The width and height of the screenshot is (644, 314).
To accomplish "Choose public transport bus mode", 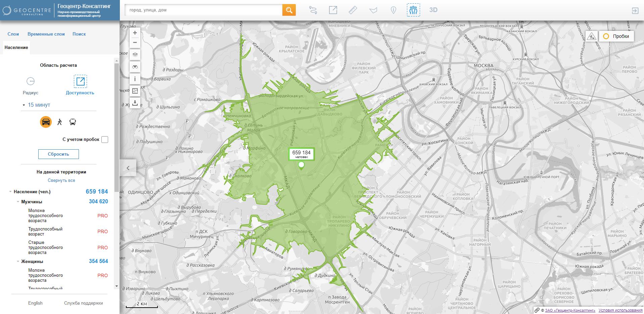I will tap(73, 122).
